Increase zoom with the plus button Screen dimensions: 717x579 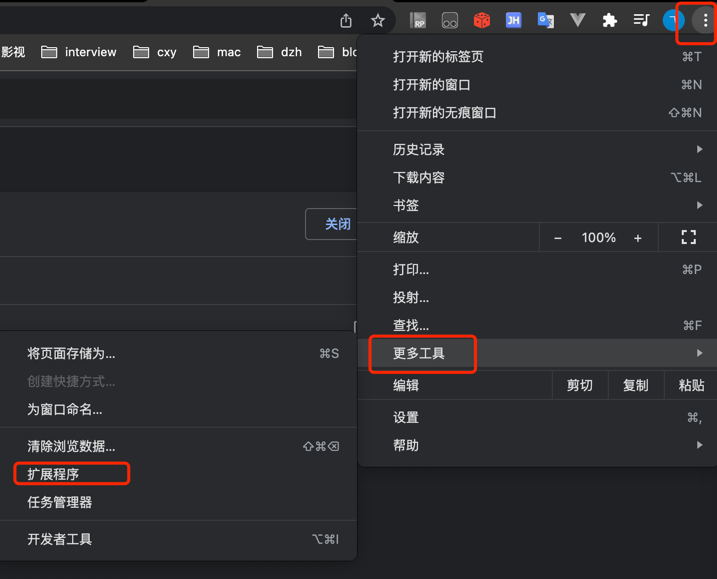(x=637, y=238)
